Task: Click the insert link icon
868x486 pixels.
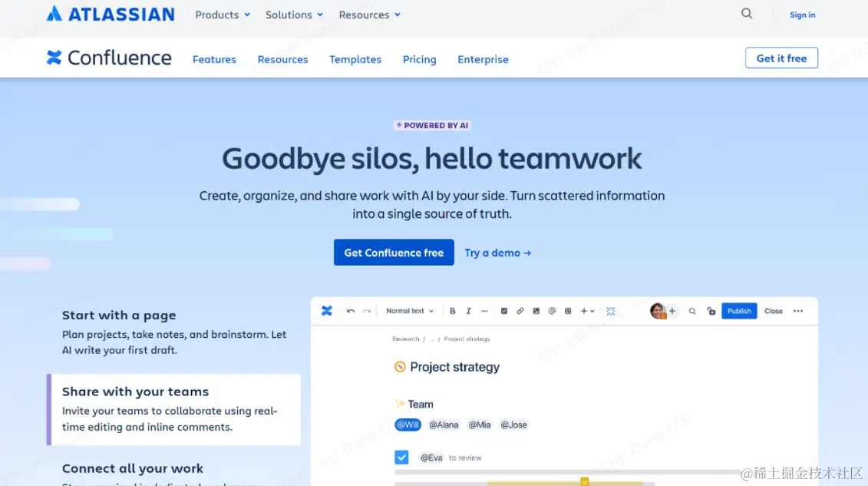Action: coord(520,311)
